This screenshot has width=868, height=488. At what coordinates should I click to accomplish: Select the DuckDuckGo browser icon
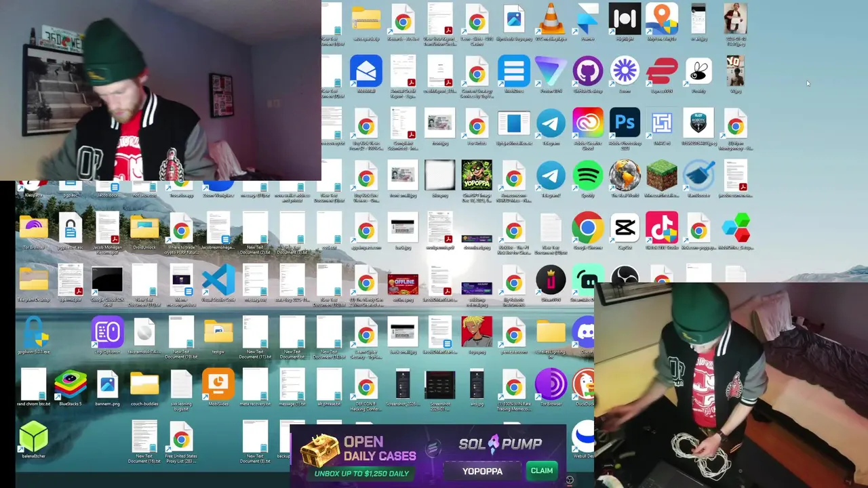click(584, 386)
